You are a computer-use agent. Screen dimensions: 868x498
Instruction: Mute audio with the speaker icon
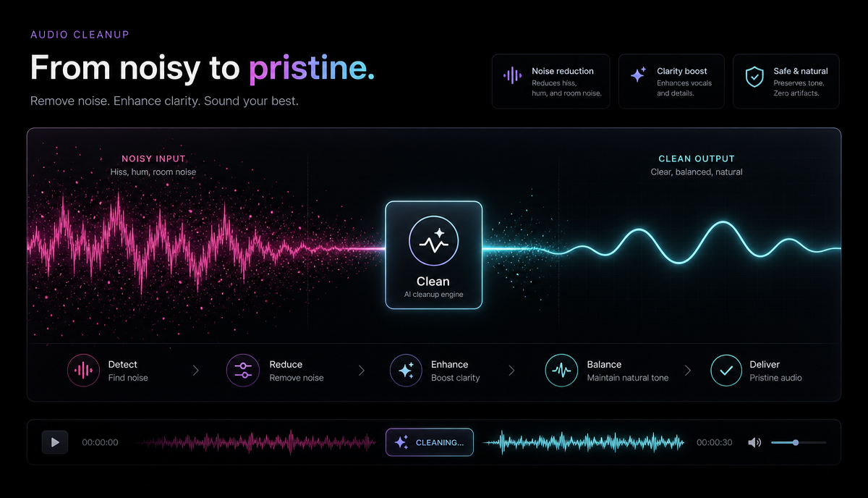(x=754, y=442)
